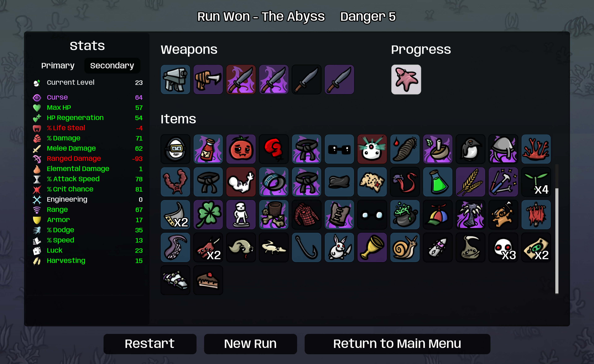Click the white rabbit item icon

click(339, 247)
